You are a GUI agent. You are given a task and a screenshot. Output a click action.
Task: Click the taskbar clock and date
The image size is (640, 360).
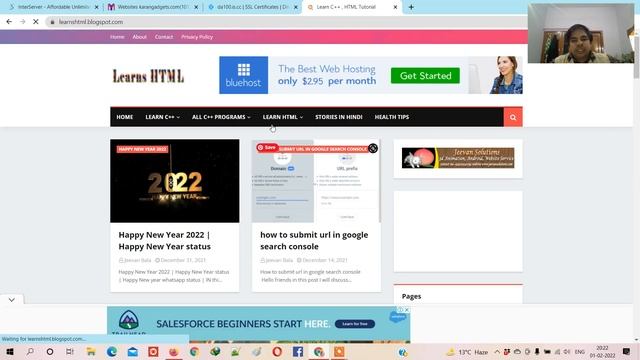602,352
